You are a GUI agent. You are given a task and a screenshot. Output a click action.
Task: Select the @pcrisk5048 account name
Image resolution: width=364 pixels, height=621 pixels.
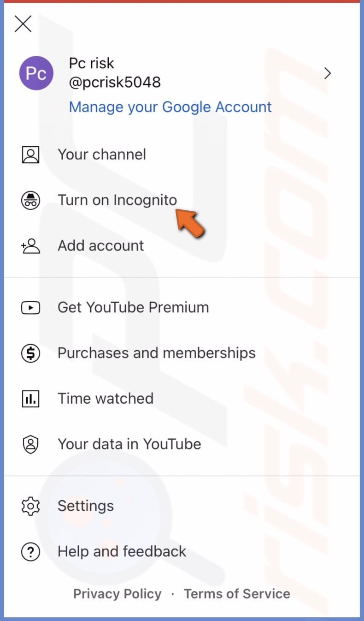pyautogui.click(x=115, y=82)
